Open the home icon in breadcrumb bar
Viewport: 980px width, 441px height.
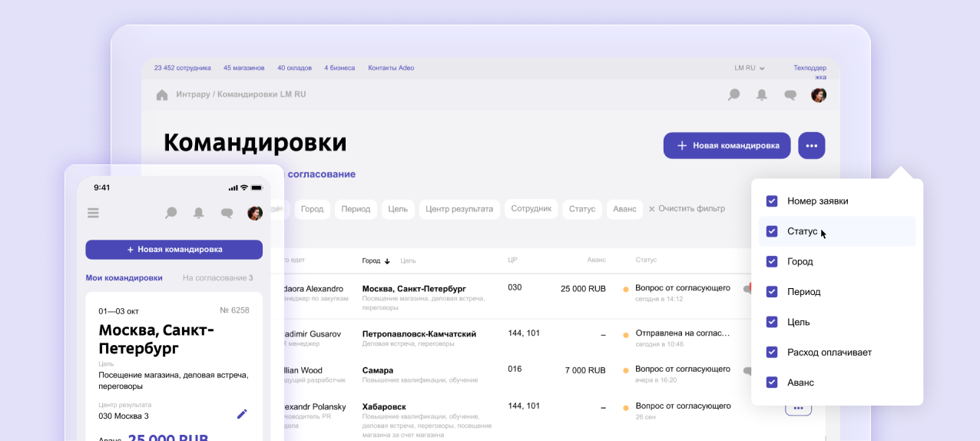[x=162, y=95]
